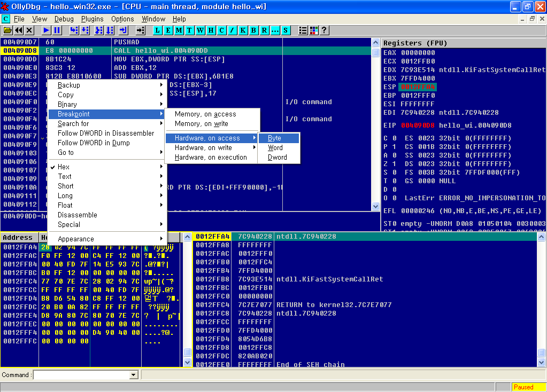This screenshot has height=392, width=547.
Task: Toggle the checked Hex menu option
Action: pos(64,167)
